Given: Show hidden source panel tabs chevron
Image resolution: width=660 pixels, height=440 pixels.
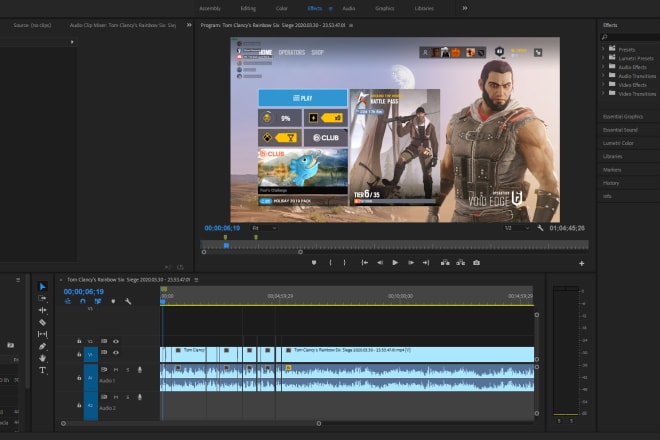Looking at the screenshot, I should [189, 25].
